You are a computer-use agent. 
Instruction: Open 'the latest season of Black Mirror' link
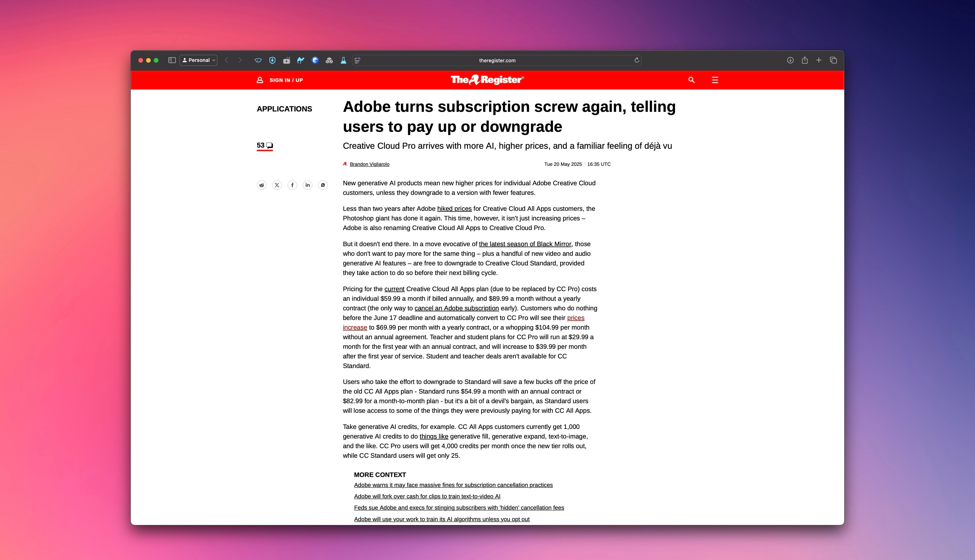click(525, 244)
